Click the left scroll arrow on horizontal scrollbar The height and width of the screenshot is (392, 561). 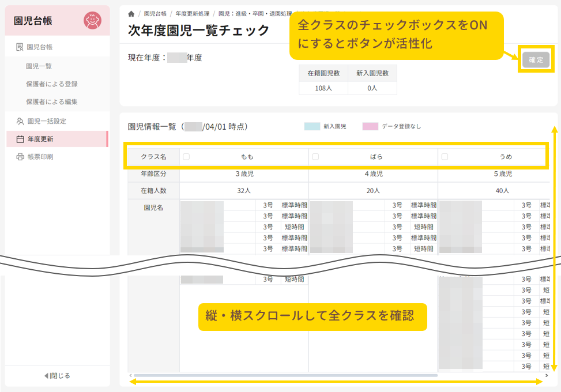(x=130, y=375)
